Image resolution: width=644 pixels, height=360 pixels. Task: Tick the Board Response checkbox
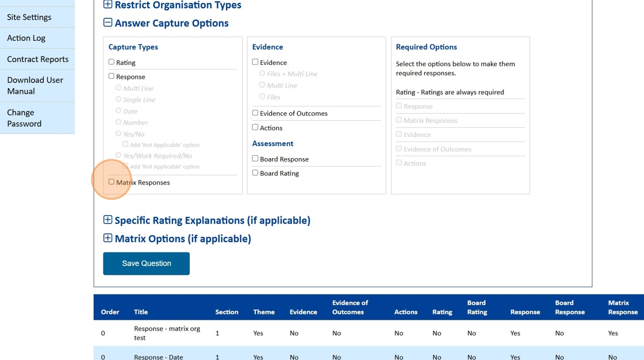coord(255,158)
